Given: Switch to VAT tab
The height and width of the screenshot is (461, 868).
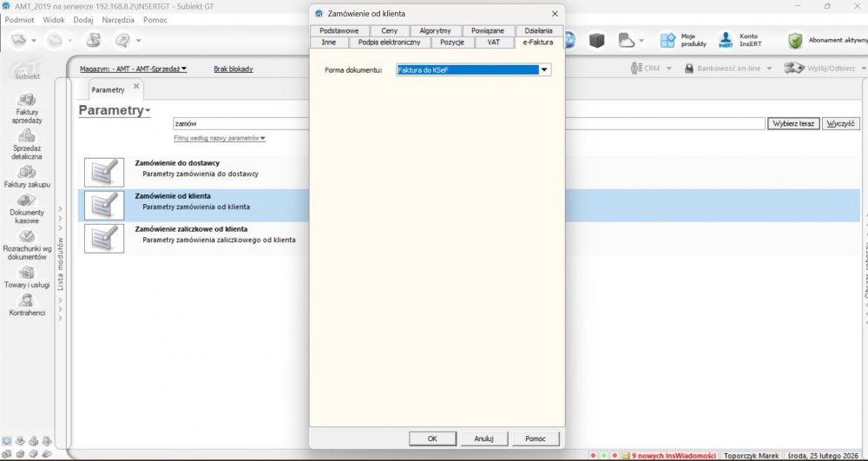Looking at the screenshot, I should click(x=493, y=42).
